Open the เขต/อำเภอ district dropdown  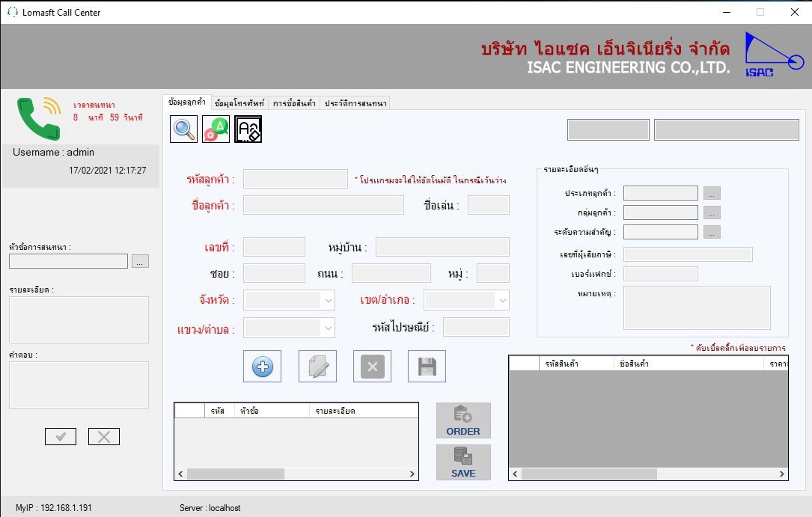click(502, 300)
